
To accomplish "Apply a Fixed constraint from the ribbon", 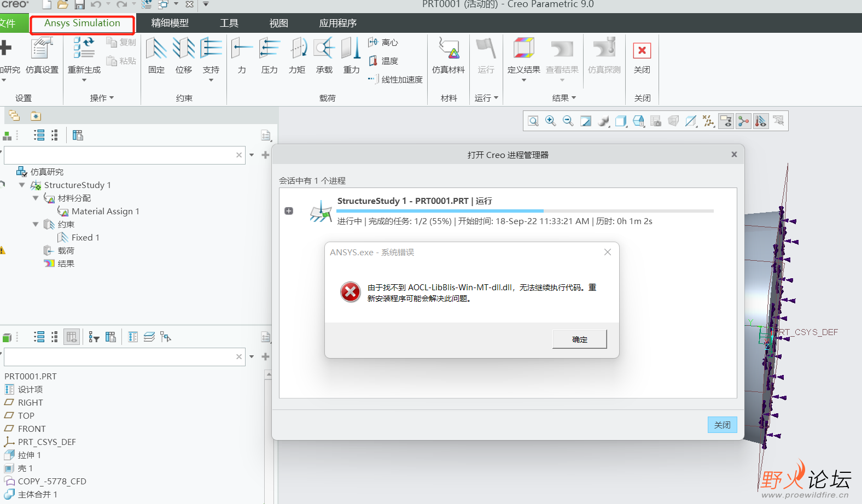I will (x=156, y=55).
